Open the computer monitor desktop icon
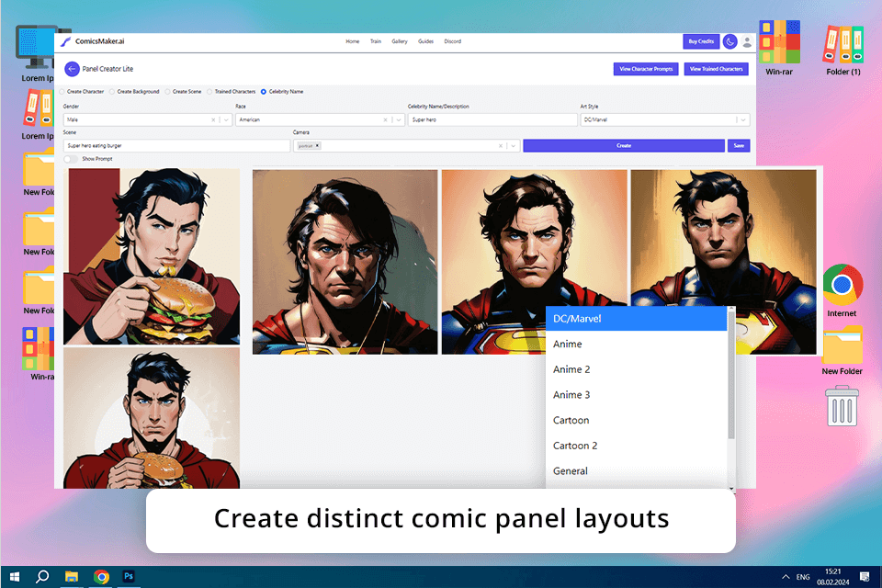882x588 pixels. pyautogui.click(x=37, y=47)
